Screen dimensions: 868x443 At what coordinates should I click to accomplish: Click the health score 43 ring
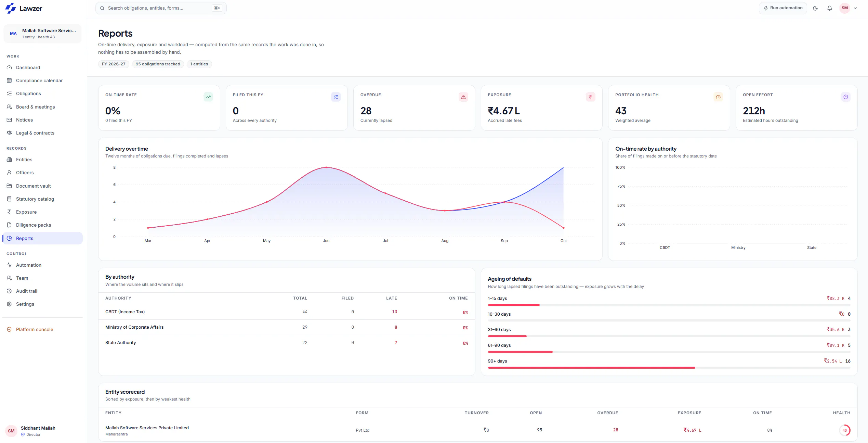845,430
